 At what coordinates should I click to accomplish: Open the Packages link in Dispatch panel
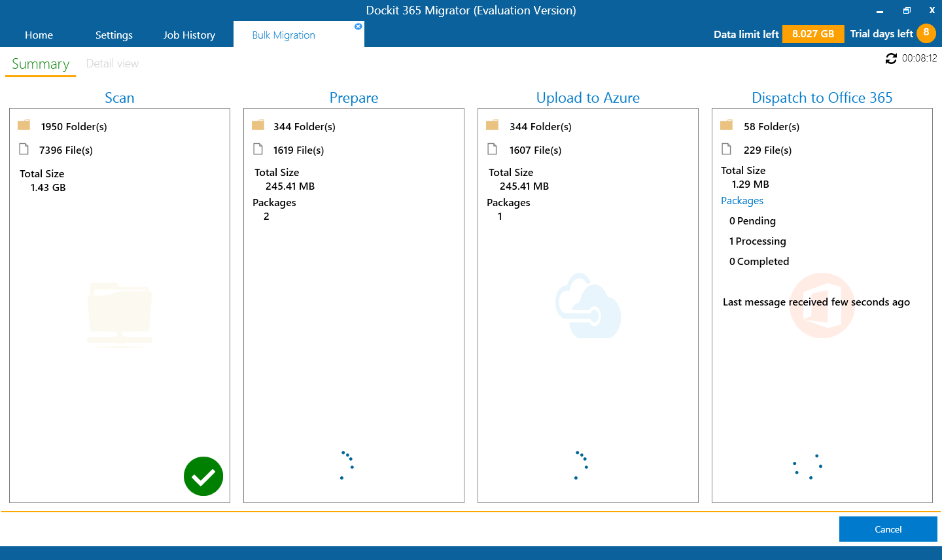(742, 201)
